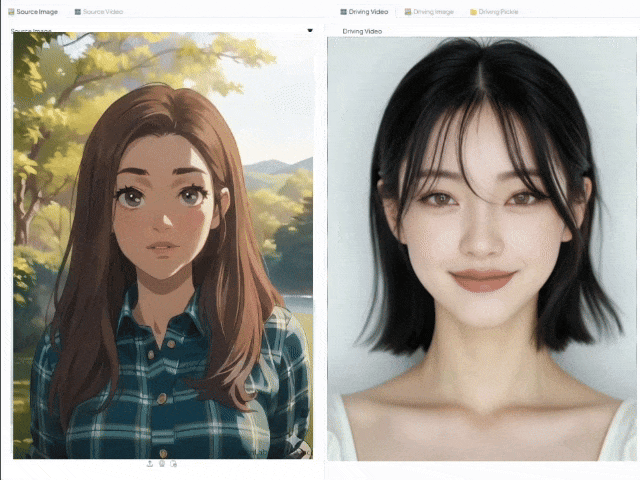Select the Driving Video tab label

[368, 11]
